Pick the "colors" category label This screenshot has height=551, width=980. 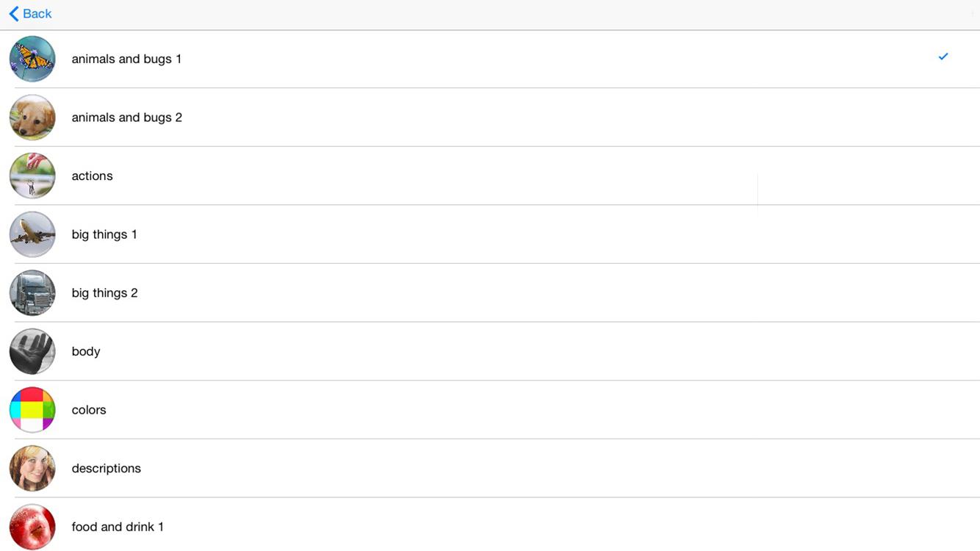pyautogui.click(x=89, y=410)
